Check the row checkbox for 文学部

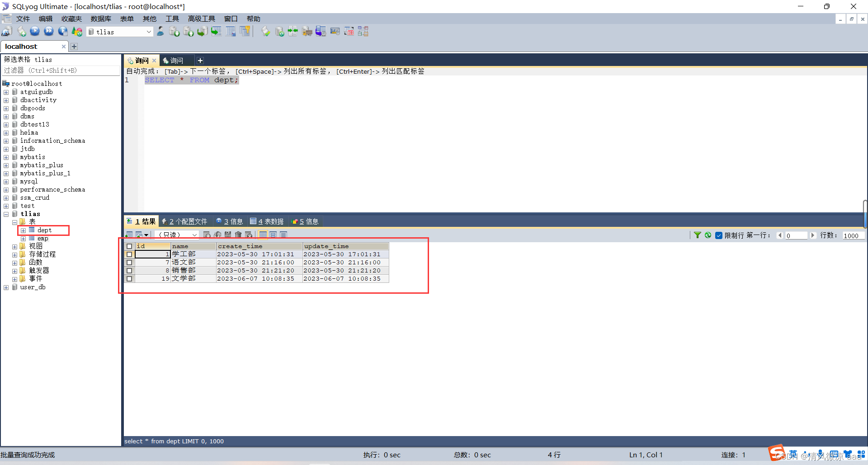(x=129, y=279)
